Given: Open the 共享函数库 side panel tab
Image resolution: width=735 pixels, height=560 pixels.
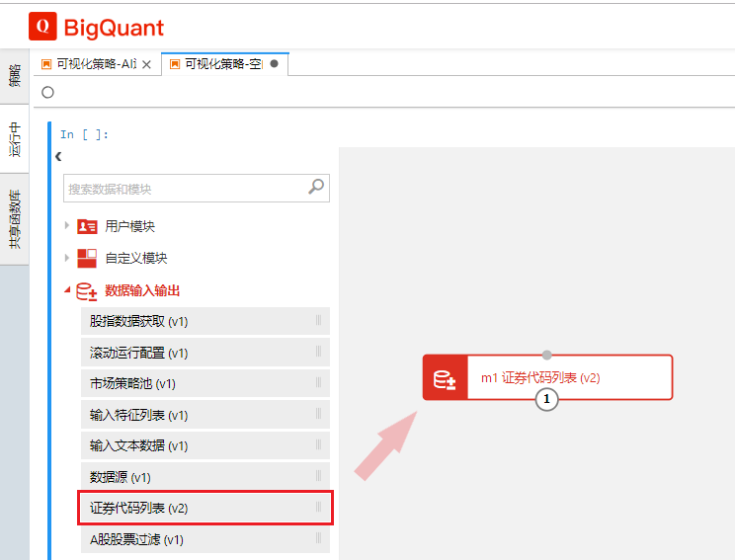Looking at the screenshot, I should pos(15,219).
